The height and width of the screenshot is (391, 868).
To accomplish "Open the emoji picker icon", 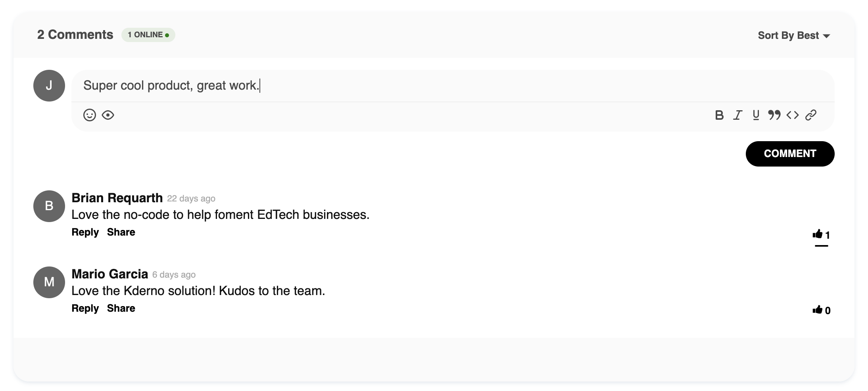I will [90, 115].
